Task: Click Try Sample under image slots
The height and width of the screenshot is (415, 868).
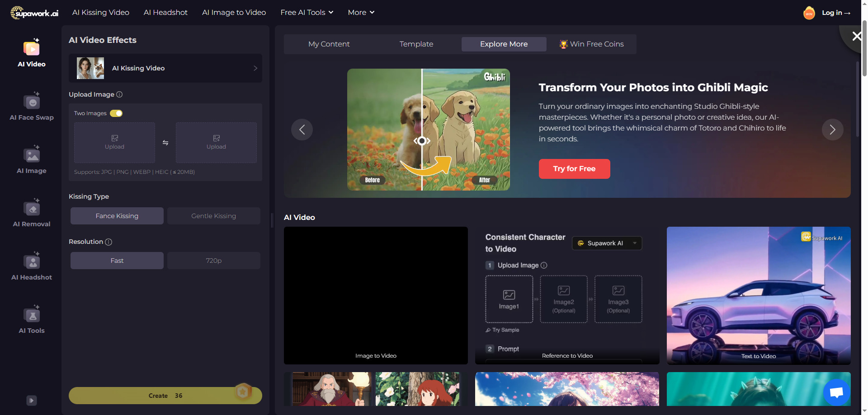Action: pyautogui.click(x=502, y=330)
